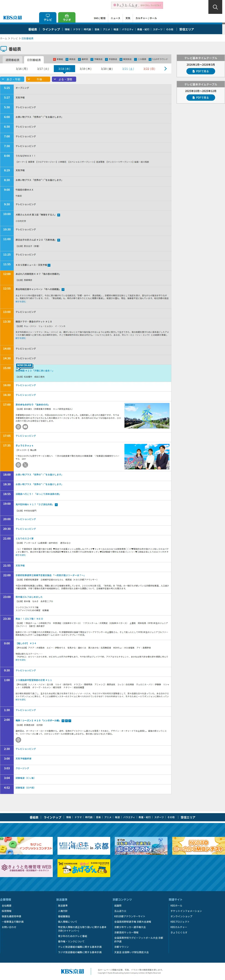Open X icon for きょうとDays
225x980 pixels.
(25, 465)
